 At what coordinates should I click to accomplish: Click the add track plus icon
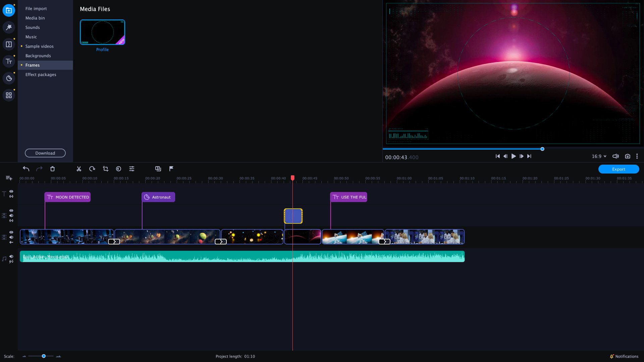click(x=9, y=178)
